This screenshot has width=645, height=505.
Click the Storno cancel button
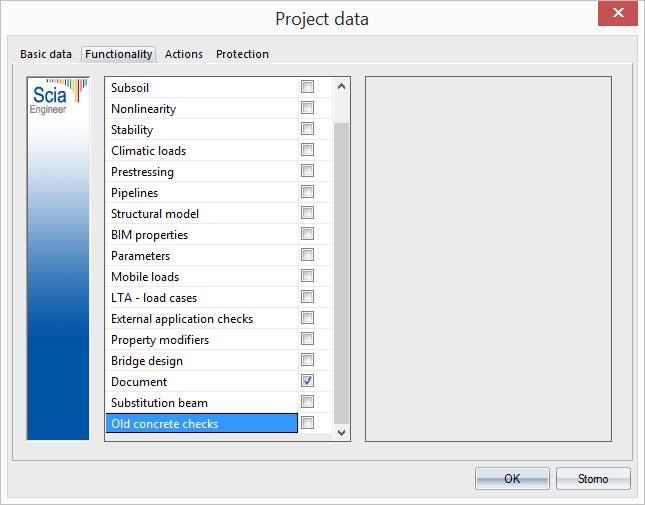click(593, 479)
